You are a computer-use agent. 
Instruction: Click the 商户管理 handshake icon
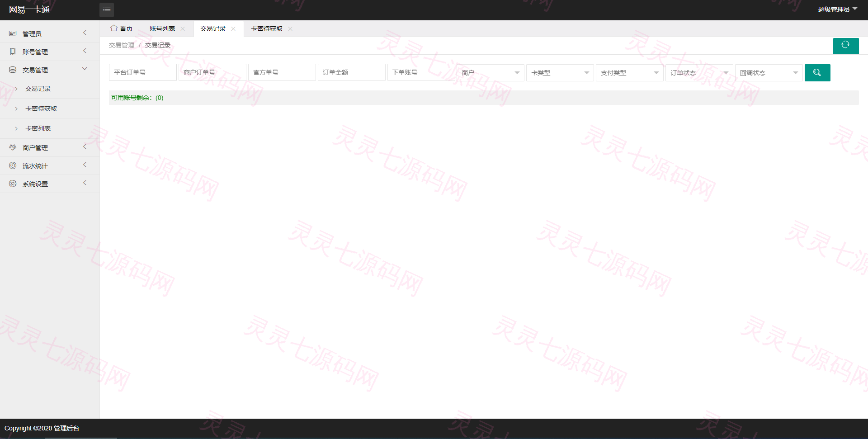coord(13,147)
